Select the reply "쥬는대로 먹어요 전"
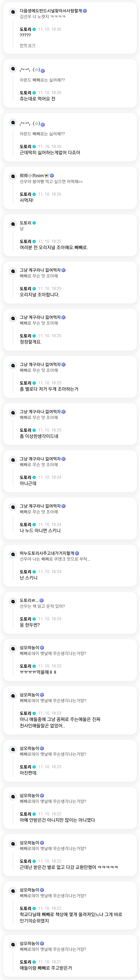 coord(37,99)
